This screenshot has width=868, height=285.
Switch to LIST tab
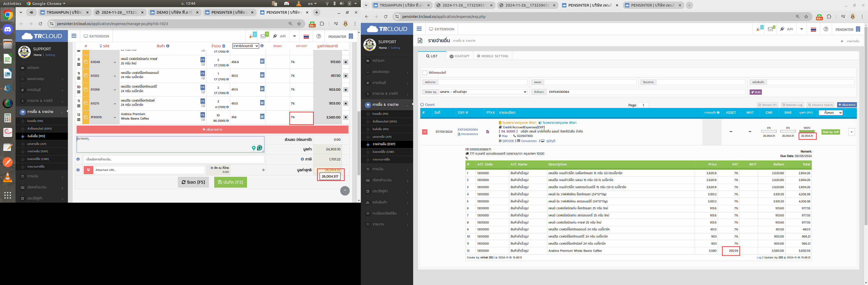tap(431, 56)
